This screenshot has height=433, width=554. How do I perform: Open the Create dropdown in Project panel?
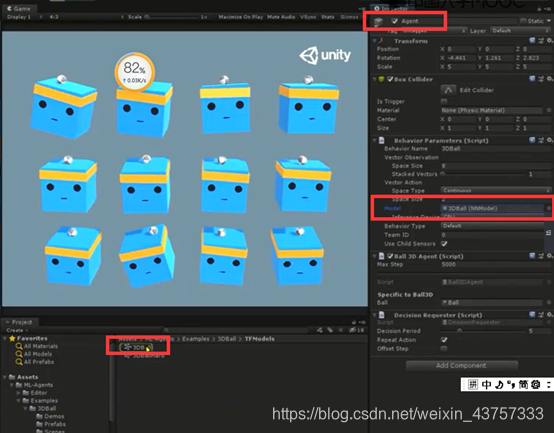point(17,330)
